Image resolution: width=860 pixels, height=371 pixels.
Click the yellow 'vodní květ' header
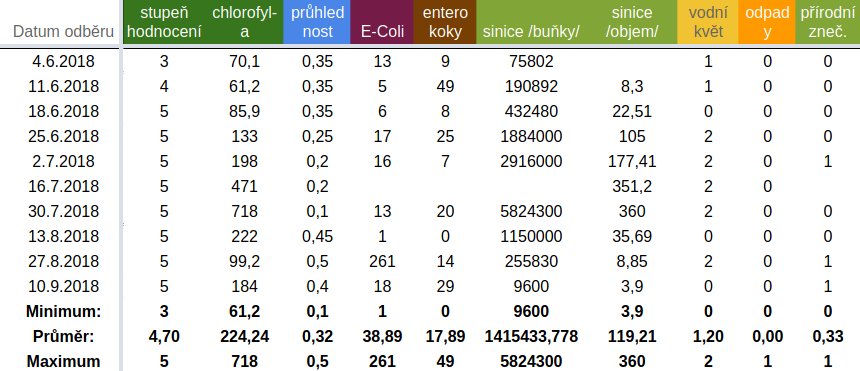(708, 22)
